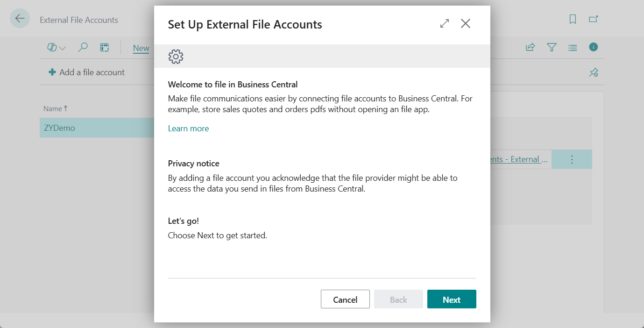The image size is (644, 328).
Task: Open the company switcher chevron
Action: pyautogui.click(x=62, y=47)
